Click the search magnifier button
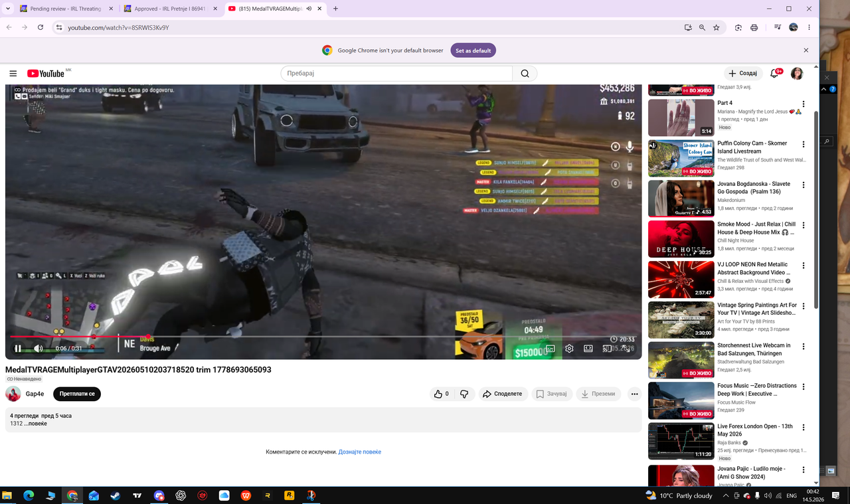The height and width of the screenshot is (504, 850). [525, 74]
